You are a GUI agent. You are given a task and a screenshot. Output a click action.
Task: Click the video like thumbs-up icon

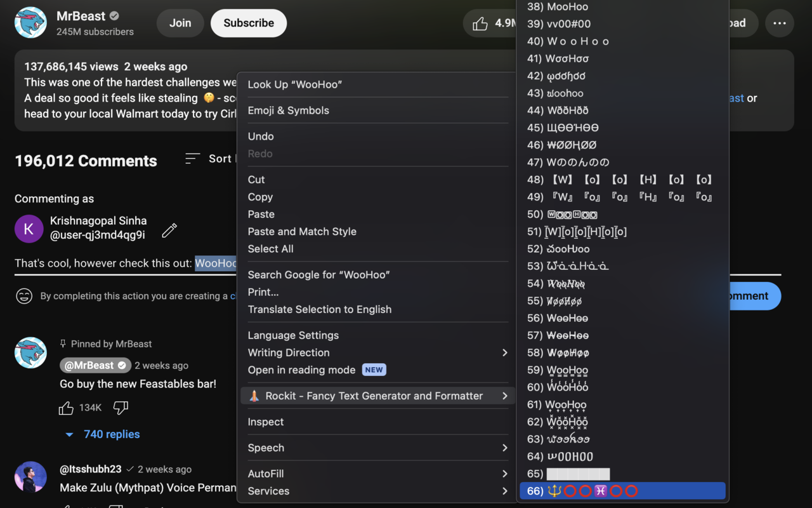(x=480, y=23)
